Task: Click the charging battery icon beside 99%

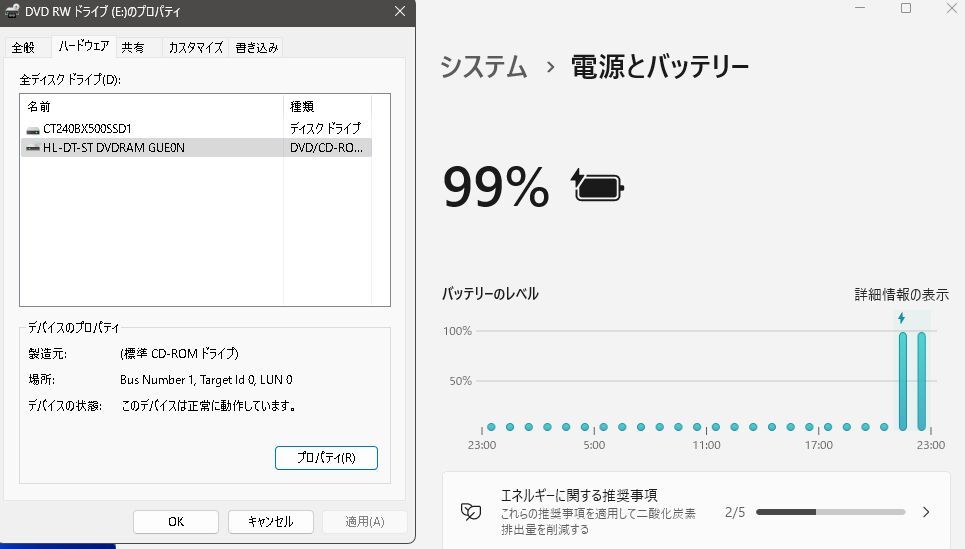Action: tap(597, 186)
